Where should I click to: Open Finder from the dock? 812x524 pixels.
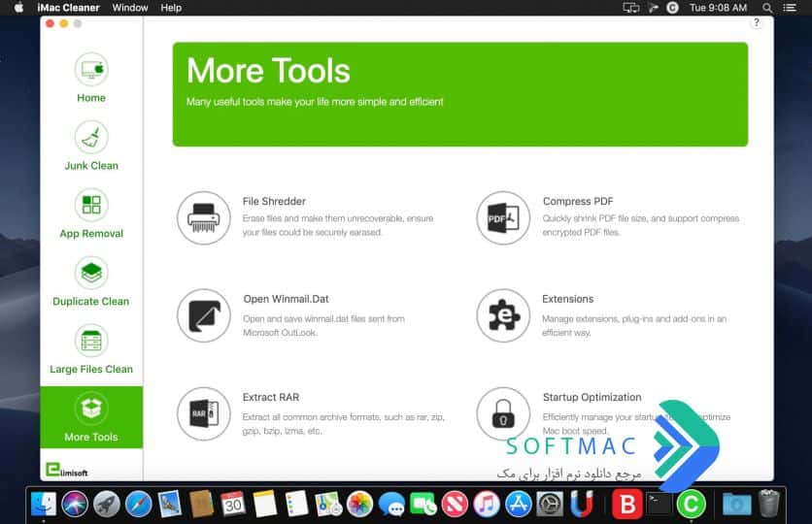tap(44, 504)
